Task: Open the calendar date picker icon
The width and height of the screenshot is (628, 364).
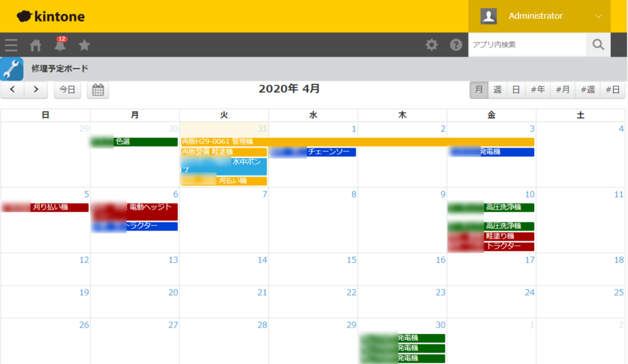Action: (98, 89)
